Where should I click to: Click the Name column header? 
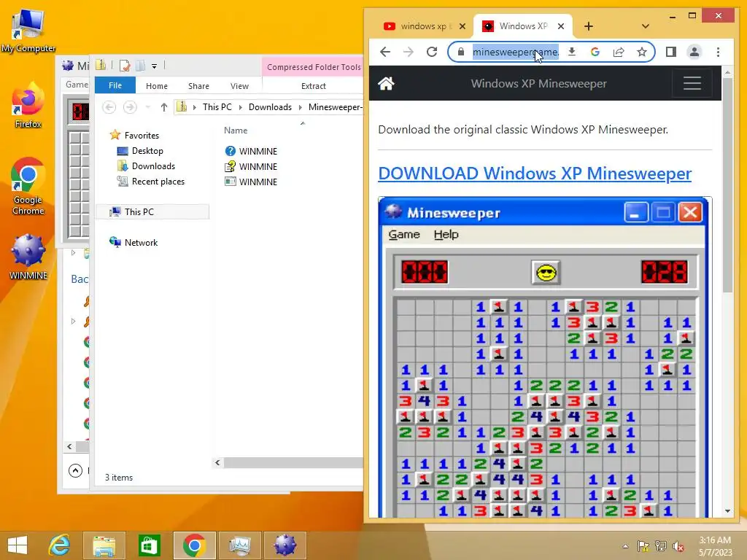[x=236, y=130]
